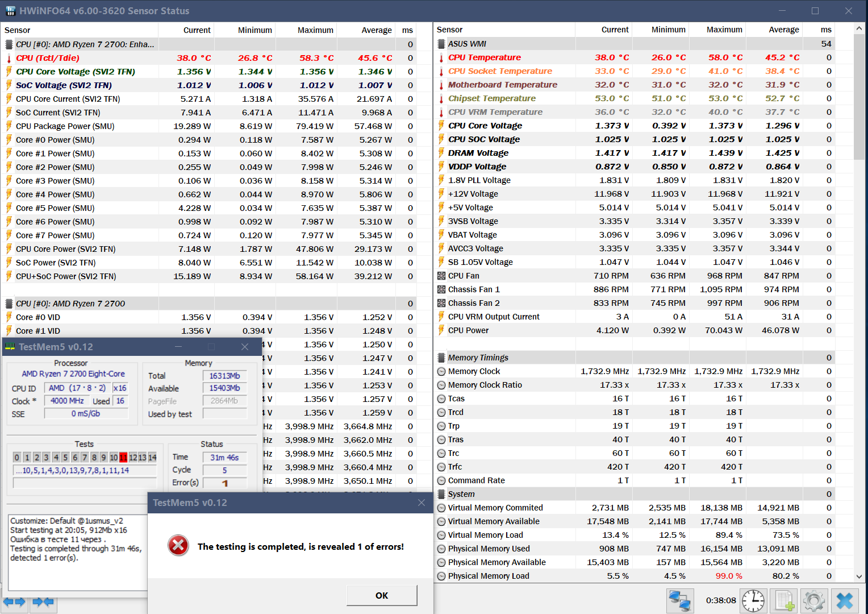Click the Sensor column header in left panel
The width and height of the screenshot is (868, 614).
[80, 30]
